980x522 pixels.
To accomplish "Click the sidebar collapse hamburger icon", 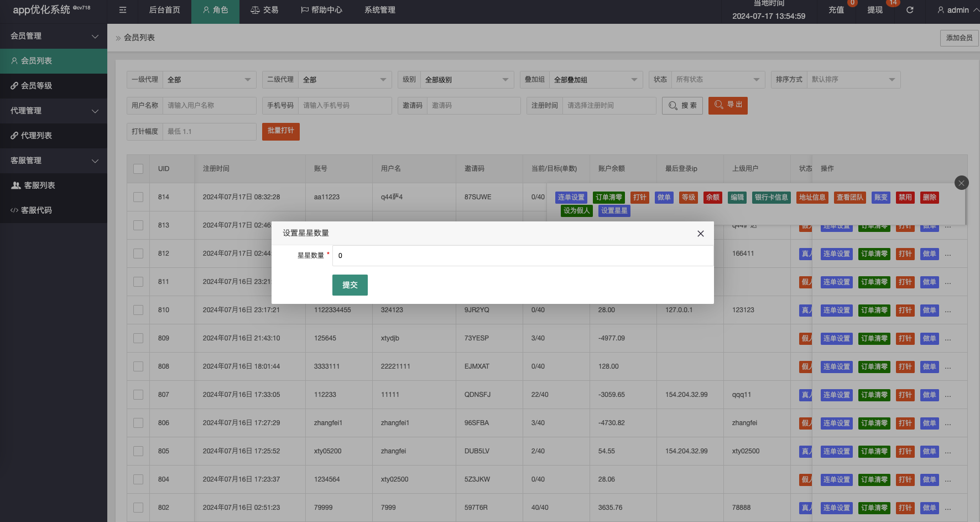I will (x=123, y=10).
